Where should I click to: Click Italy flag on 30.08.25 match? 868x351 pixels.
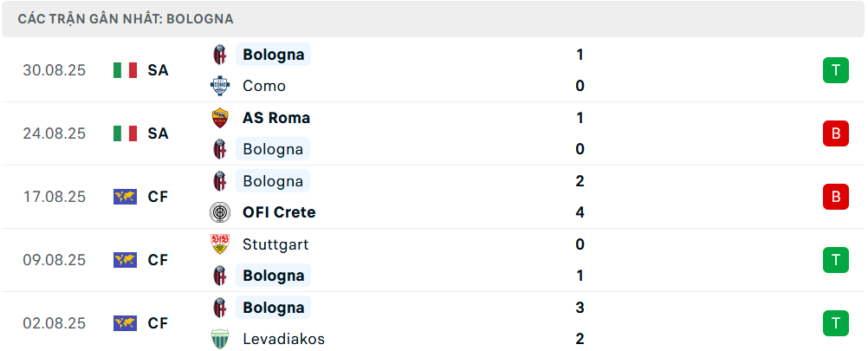point(125,70)
